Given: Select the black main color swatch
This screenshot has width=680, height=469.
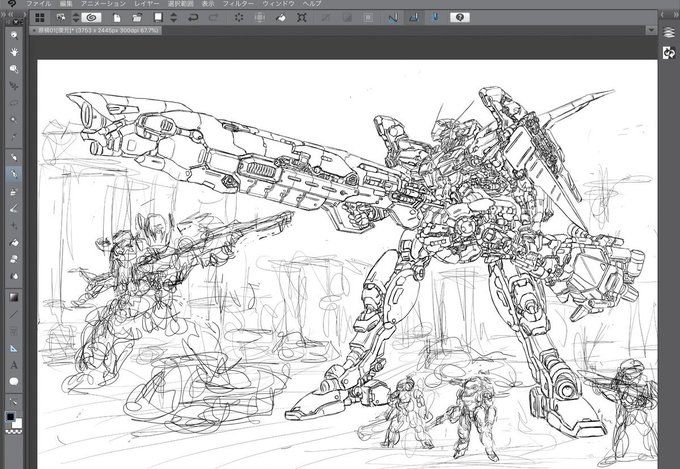Looking at the screenshot, I should click(x=10, y=417).
